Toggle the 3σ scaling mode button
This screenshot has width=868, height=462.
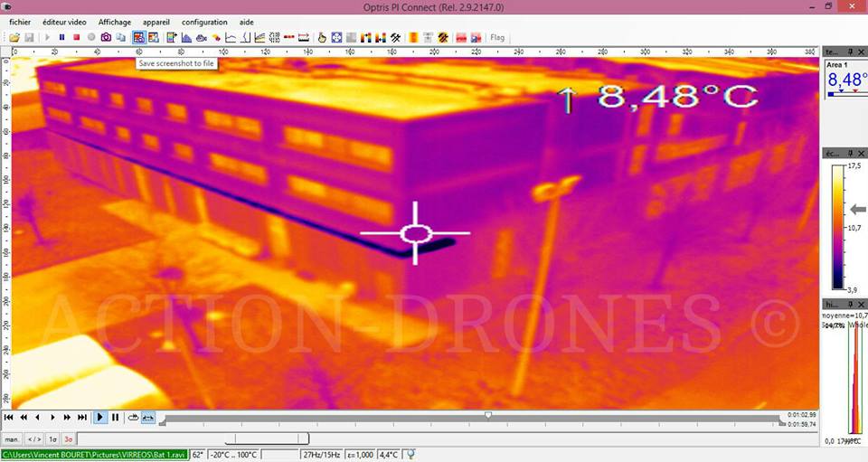coord(69,438)
